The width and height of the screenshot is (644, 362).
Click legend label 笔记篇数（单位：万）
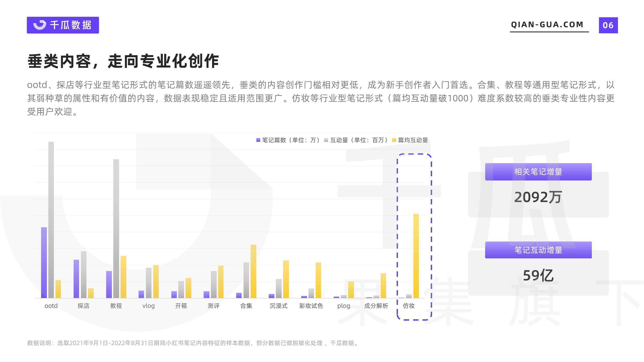[x=292, y=140]
